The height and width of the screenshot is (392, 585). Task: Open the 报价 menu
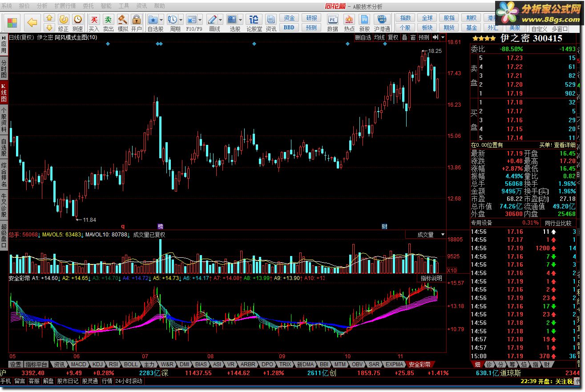click(24, 6)
